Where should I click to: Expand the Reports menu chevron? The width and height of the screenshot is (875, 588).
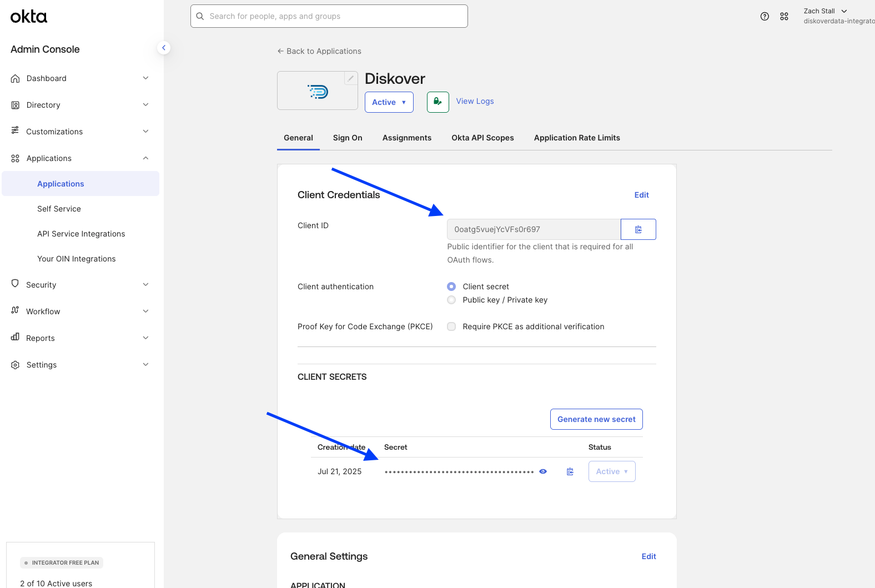[x=145, y=338]
